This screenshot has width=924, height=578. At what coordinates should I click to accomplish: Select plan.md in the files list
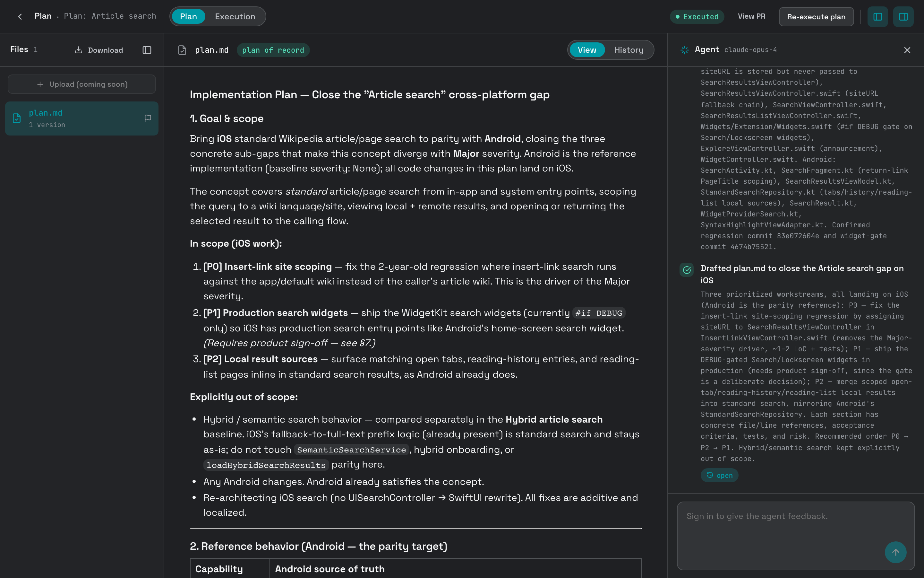click(82, 118)
